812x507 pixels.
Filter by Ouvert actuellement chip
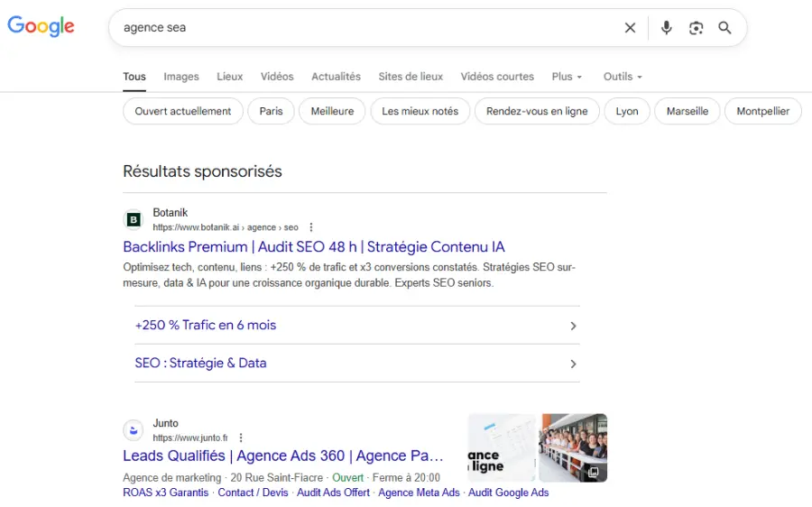tap(183, 111)
